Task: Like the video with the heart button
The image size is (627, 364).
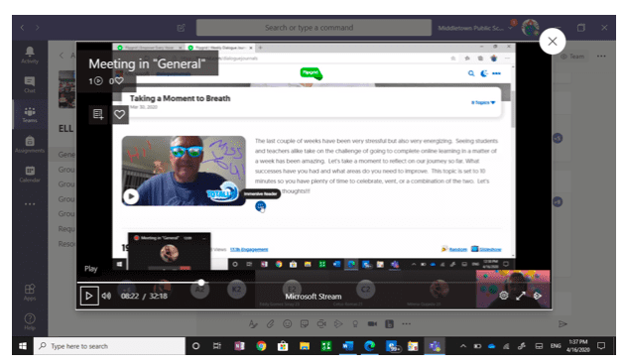Action: tap(119, 115)
